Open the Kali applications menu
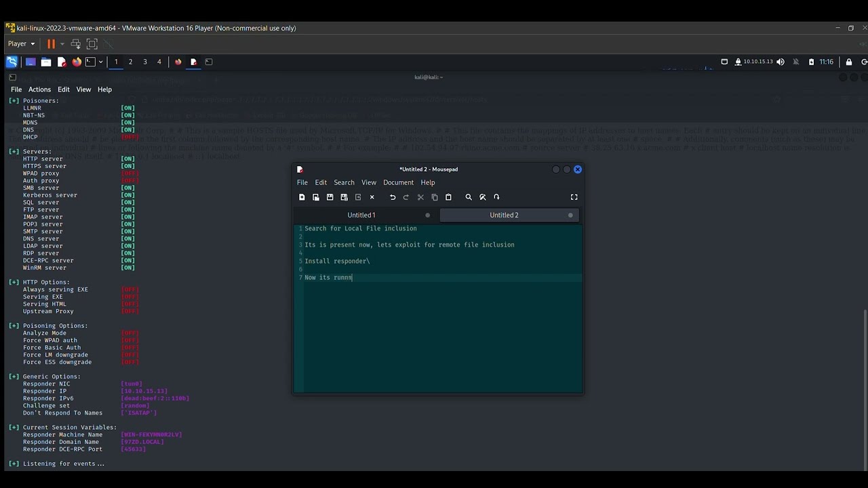Screen dimensions: 868x488 point(12,62)
